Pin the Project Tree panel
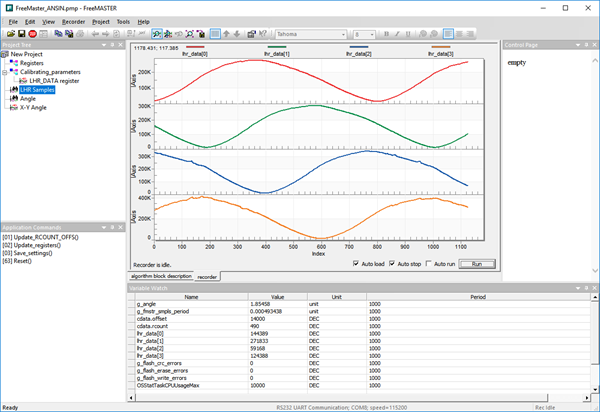The image size is (600, 412). pos(112,45)
